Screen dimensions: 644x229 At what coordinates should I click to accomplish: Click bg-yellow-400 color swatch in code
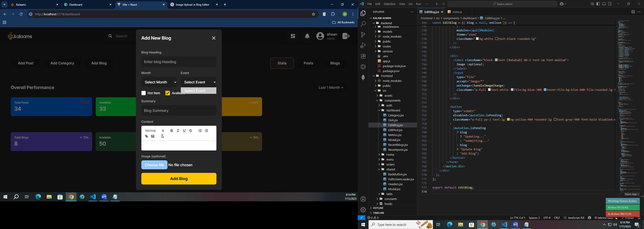pyautogui.click(x=508, y=120)
